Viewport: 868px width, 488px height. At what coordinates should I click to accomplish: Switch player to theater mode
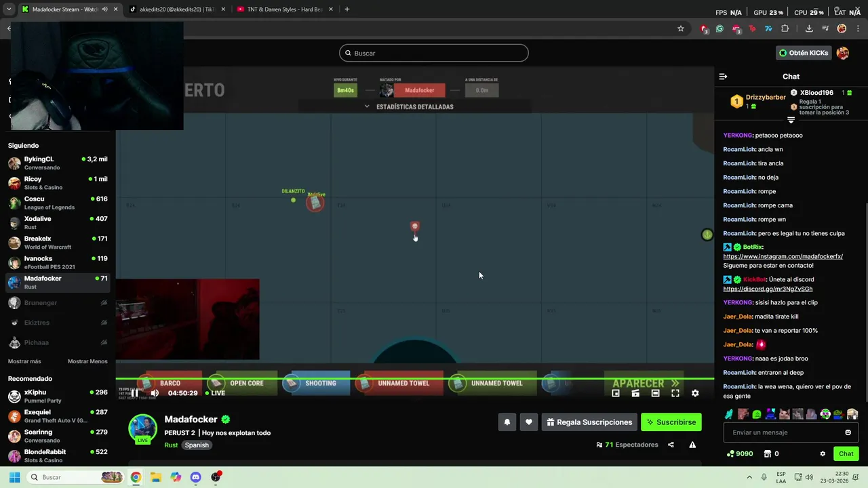pos(655,393)
